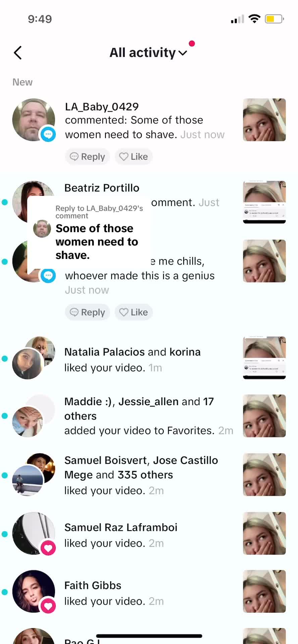Image resolution: width=298 pixels, height=644 pixels.
Task: Open the Reply to LA_Baby_0429's comment popup
Action: pos(89,233)
